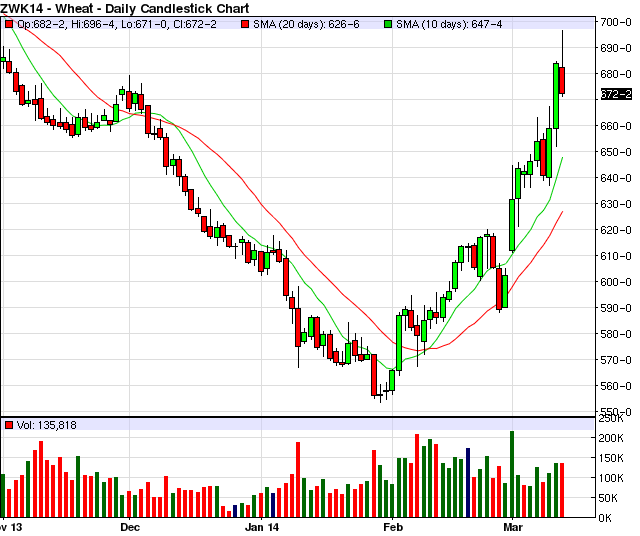The height and width of the screenshot is (536, 640).
Task: Click the dark blue volume bar in late February
Action: click(468, 483)
